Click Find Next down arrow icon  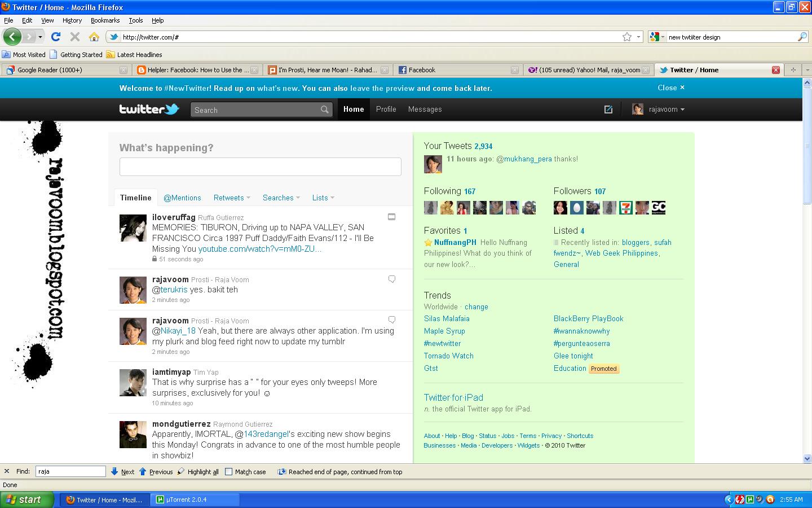(114, 471)
